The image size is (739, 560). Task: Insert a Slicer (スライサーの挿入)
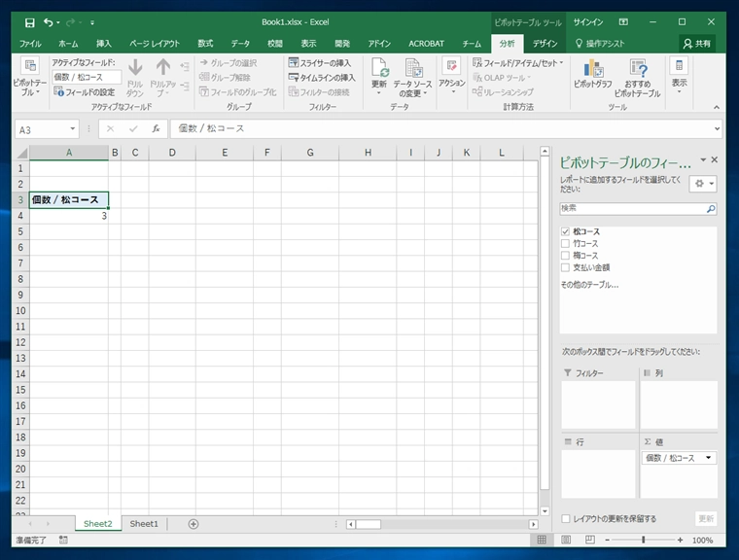coord(320,62)
